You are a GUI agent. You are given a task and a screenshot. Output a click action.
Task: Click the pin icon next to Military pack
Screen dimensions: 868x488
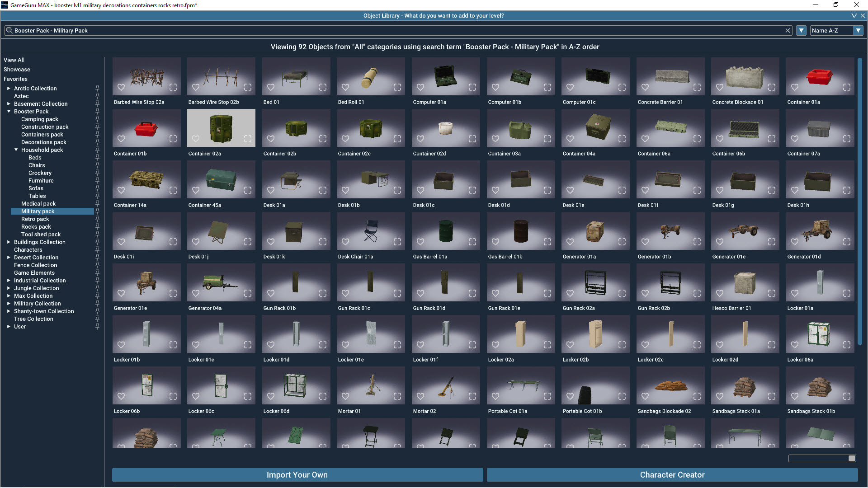[x=97, y=211]
